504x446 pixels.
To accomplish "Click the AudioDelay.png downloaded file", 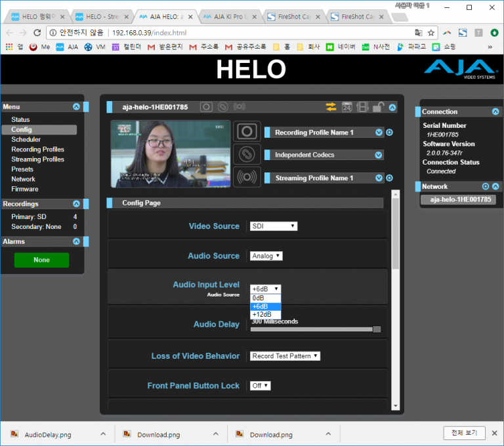I will pyautogui.click(x=48, y=435).
